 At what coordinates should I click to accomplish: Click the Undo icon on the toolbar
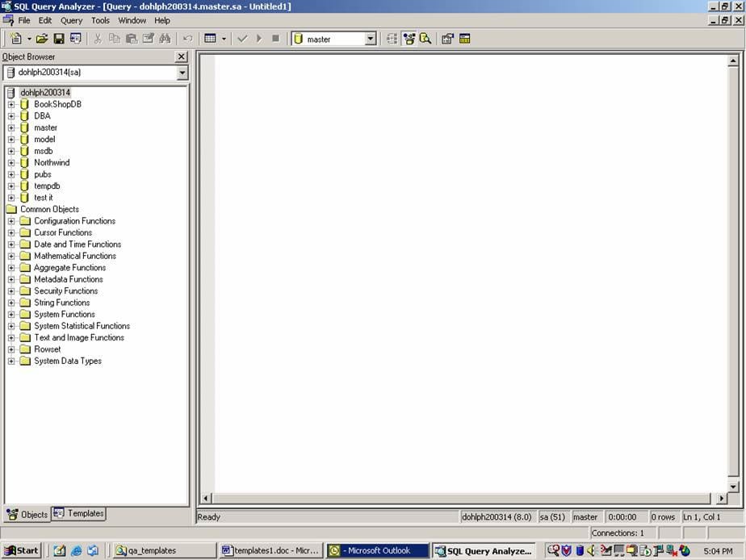coord(186,38)
